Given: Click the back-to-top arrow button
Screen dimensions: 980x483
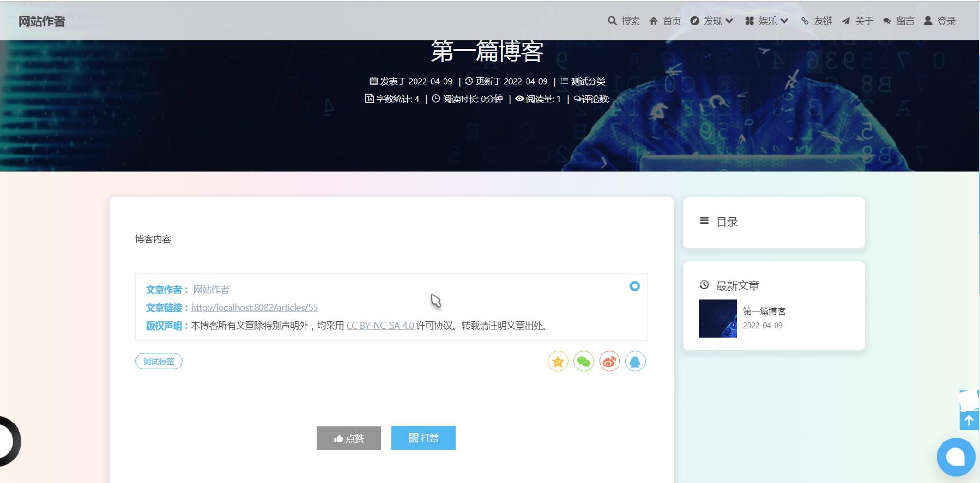Looking at the screenshot, I should tap(969, 420).
